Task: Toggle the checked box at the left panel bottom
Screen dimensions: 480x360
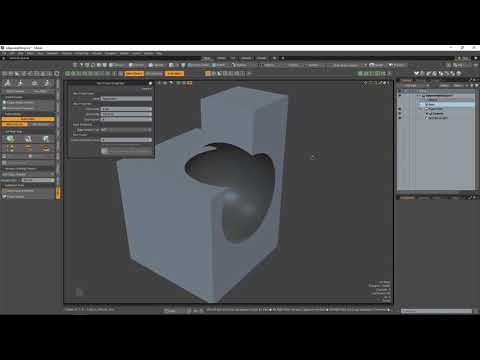Action: coord(4,197)
